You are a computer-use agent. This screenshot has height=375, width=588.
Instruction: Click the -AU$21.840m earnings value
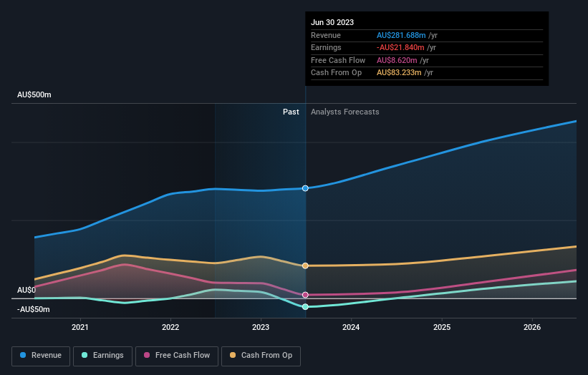400,47
